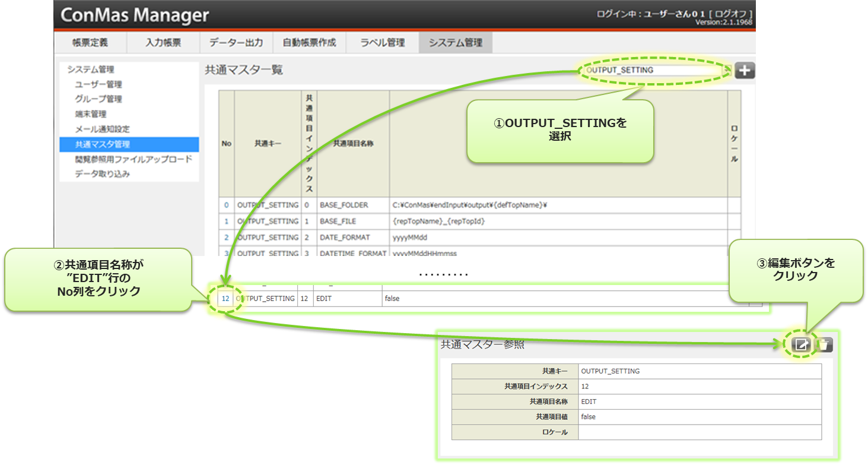
Task: Open データ取り込み in the sidebar
Action: [102, 174]
